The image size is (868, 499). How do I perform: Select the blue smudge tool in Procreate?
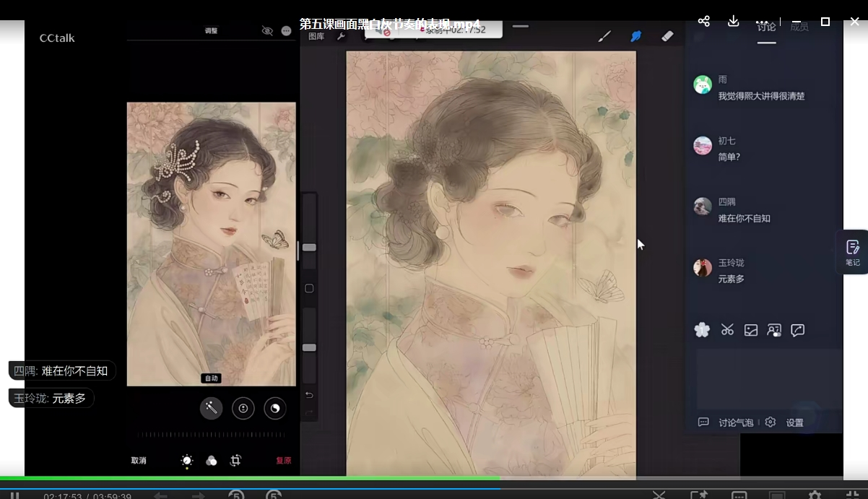tap(636, 36)
